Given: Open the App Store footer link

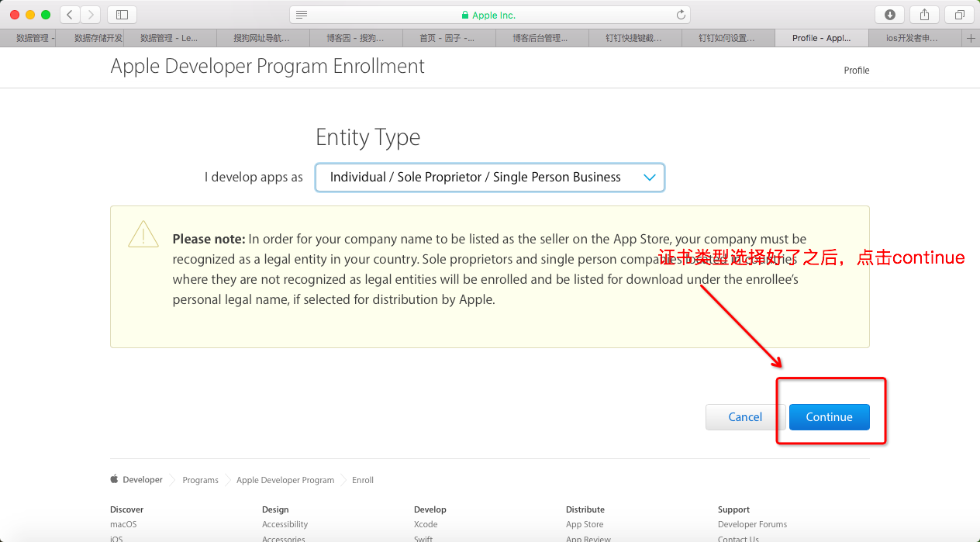Looking at the screenshot, I should click(x=585, y=524).
